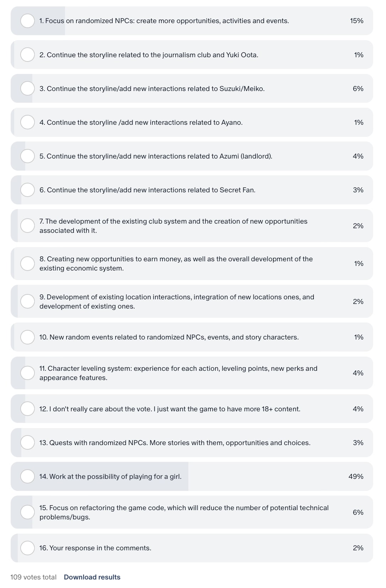The image size is (386, 588).
Task: Select quests with randomized NPCs radio
Action: (x=27, y=443)
